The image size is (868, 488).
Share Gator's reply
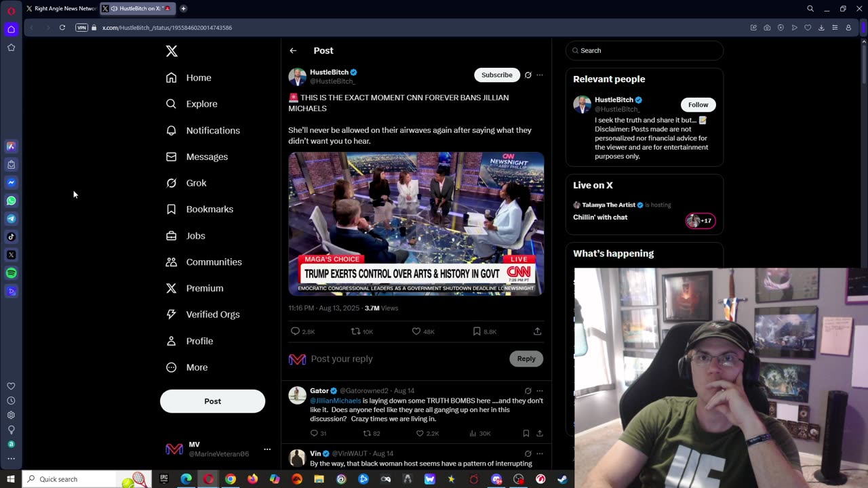[540, 433]
